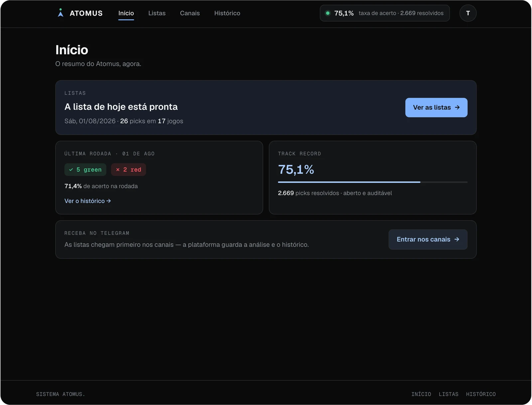
Task: Click the footer INÍCIO link
Action: [x=421, y=394]
